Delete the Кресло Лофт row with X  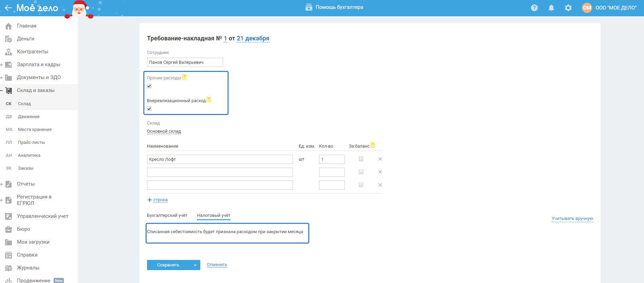tap(380, 159)
